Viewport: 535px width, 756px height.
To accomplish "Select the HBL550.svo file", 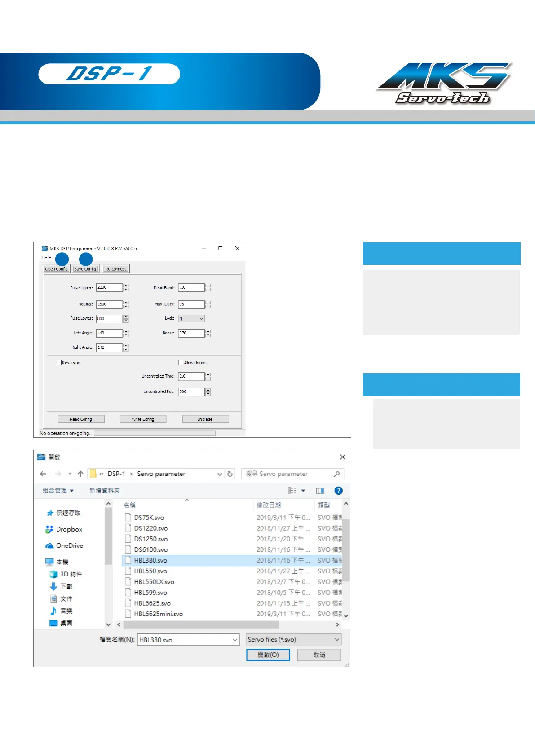I will click(150, 571).
